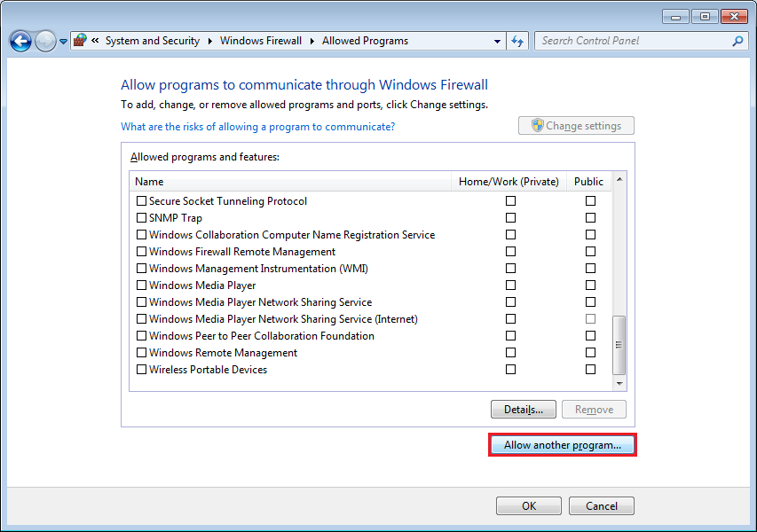Check Public box for Windows Remote Management
The width and height of the screenshot is (757, 532).
(x=590, y=353)
